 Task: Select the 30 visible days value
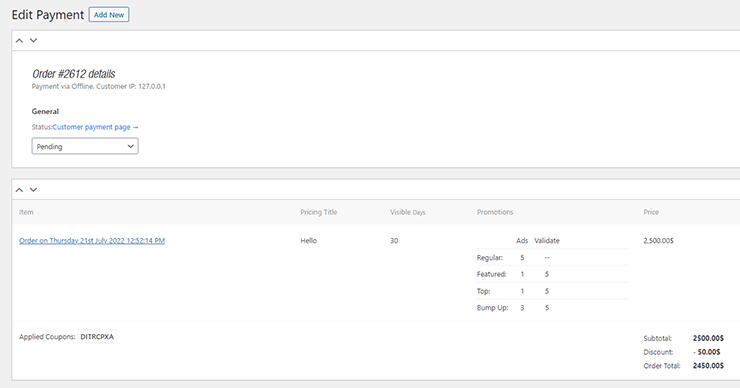(x=394, y=241)
